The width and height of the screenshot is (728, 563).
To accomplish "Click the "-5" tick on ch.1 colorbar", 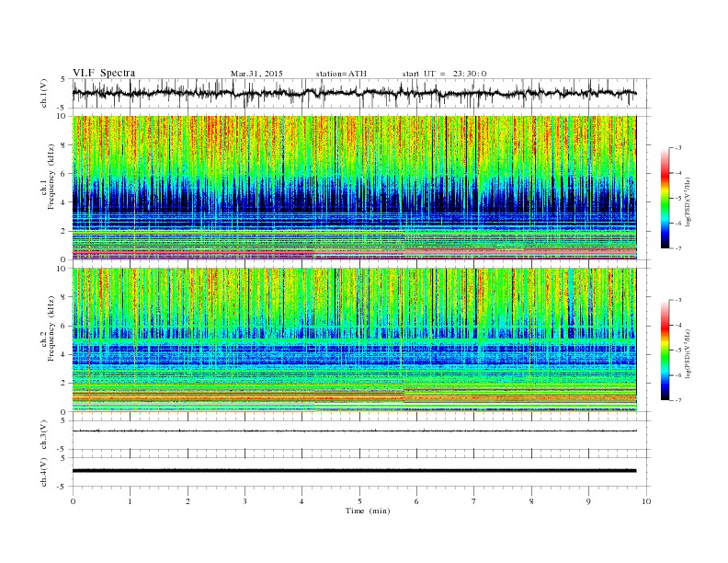I will (677, 198).
